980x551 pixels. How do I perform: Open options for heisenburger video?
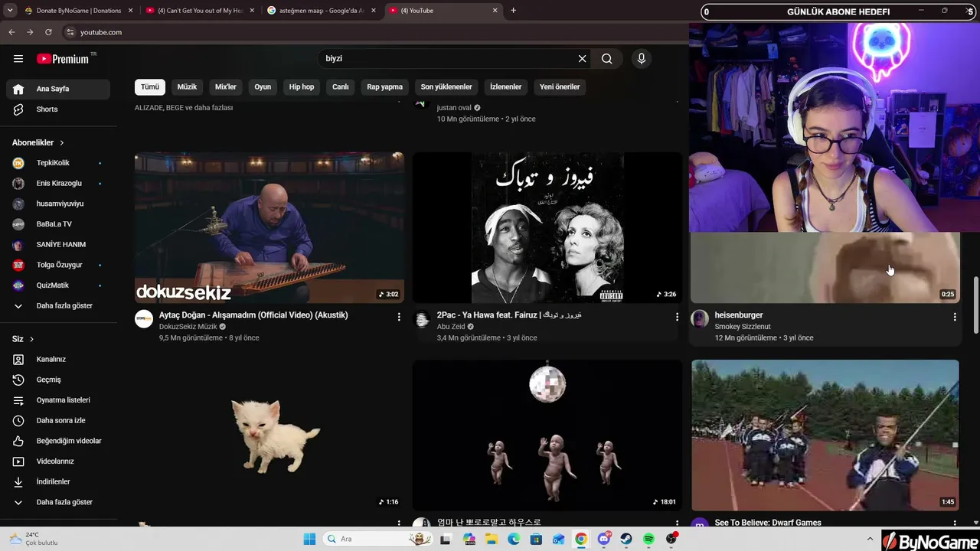[955, 317]
